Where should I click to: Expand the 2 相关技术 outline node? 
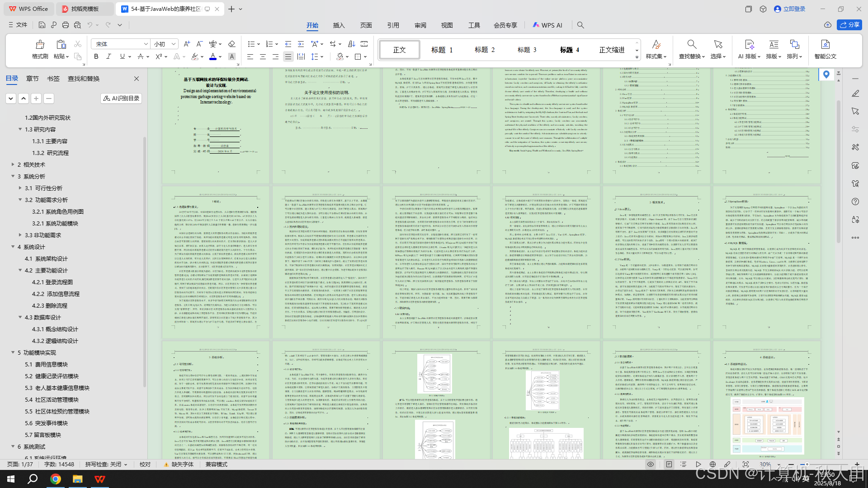13,164
